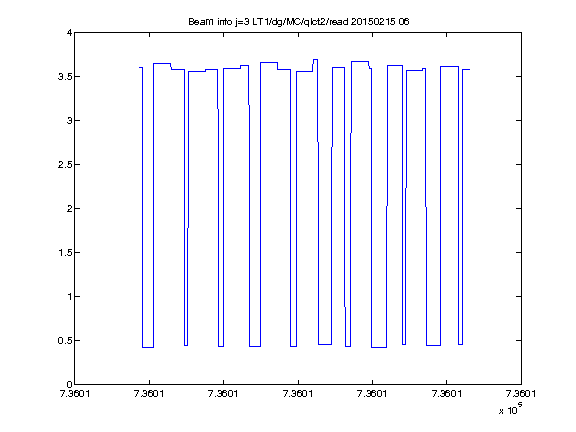This screenshot has height=432, width=576.
Task: Click the y-axis tick label 2
Action: [69, 209]
